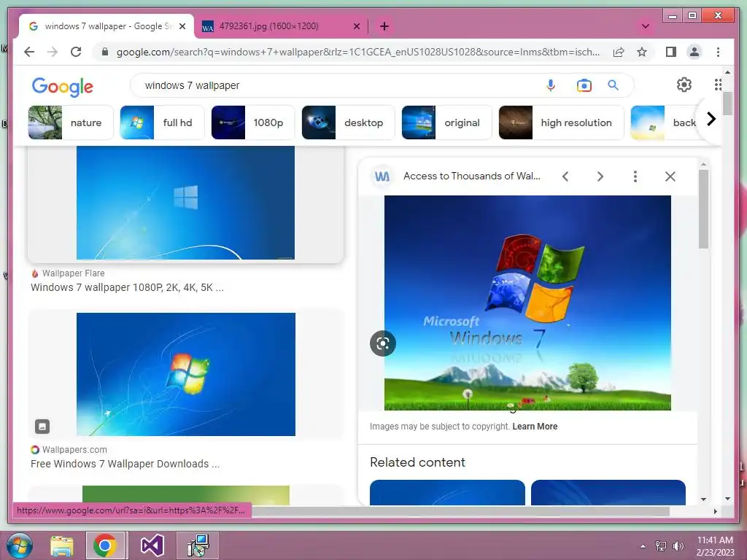Search inside image with Lens button
This screenshot has width=747, height=560.
382,343
